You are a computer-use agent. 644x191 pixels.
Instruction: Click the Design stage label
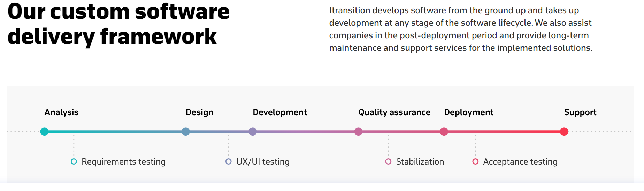tap(199, 112)
